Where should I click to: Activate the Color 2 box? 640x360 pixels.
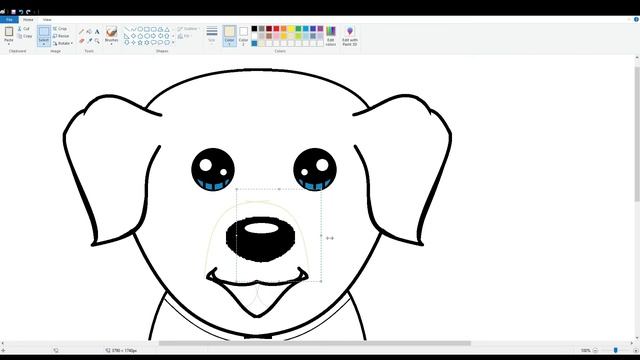coord(243,35)
